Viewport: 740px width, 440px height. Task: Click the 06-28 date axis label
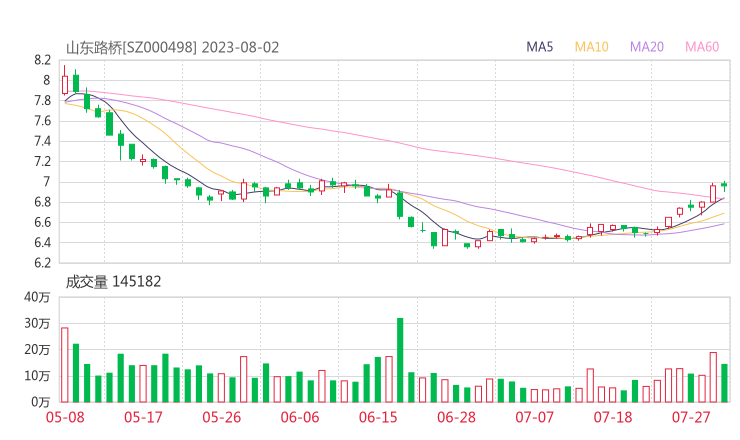[456, 417]
